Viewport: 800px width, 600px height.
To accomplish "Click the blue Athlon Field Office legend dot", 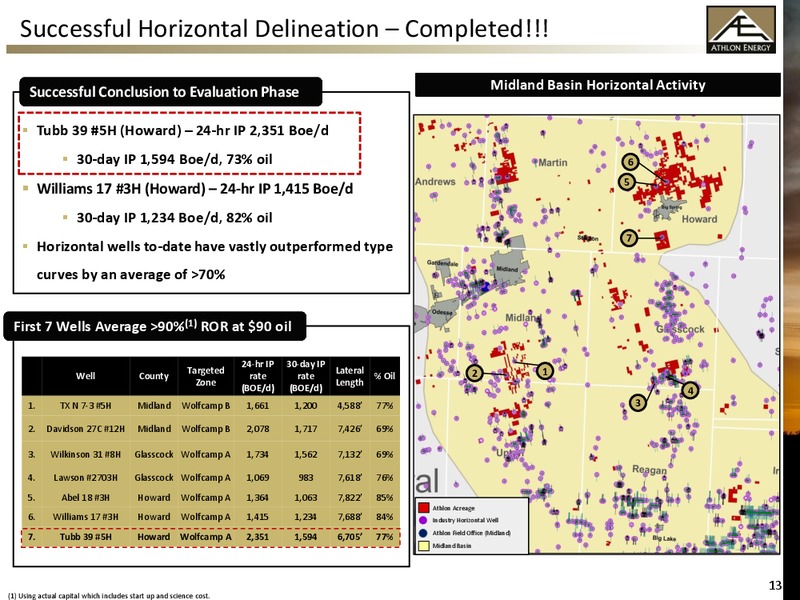I will click(x=423, y=533).
